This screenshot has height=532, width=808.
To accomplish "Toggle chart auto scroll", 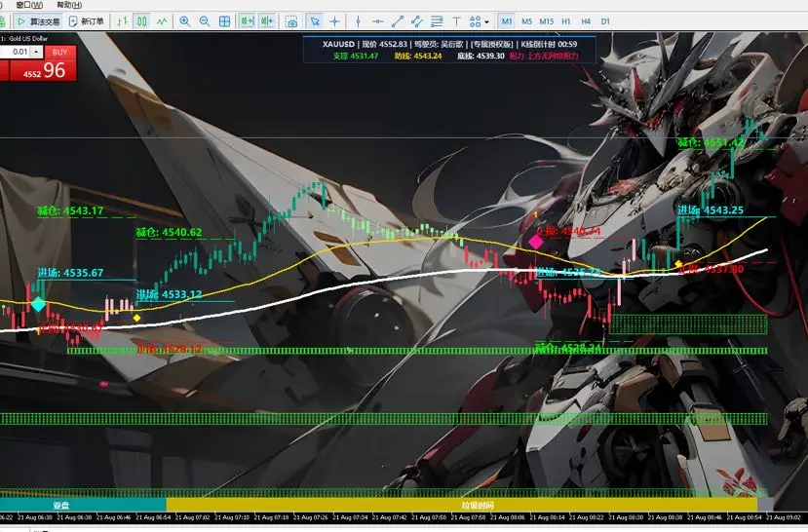I will 248,21.
